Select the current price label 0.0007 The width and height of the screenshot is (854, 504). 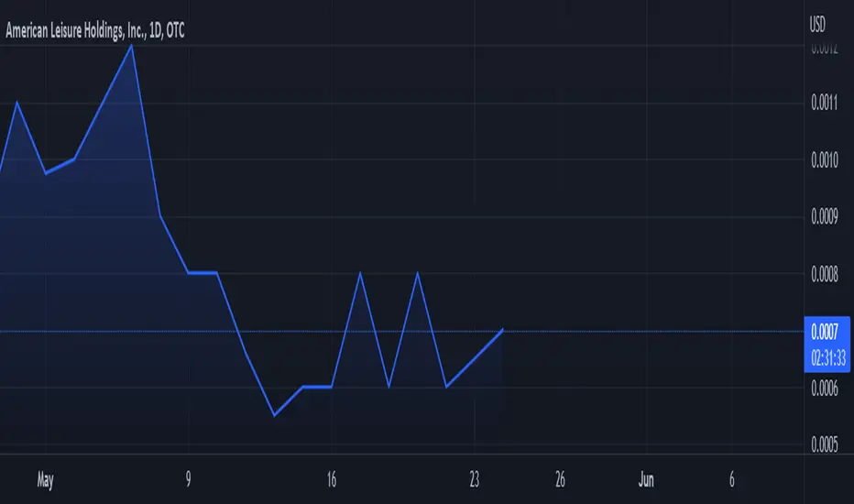(825, 332)
